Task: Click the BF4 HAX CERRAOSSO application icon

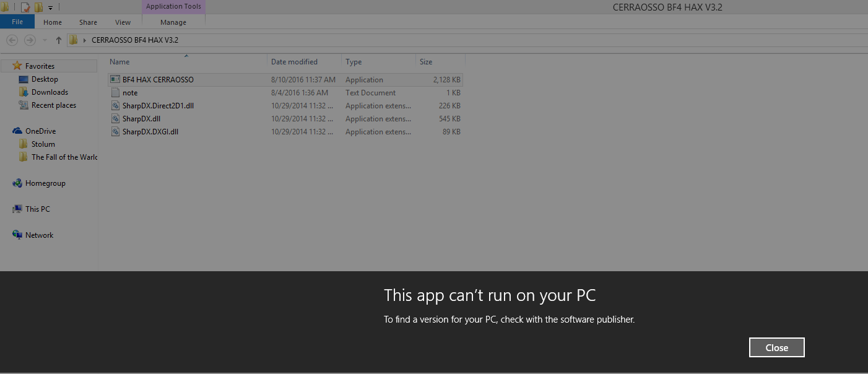Action: 115,80
